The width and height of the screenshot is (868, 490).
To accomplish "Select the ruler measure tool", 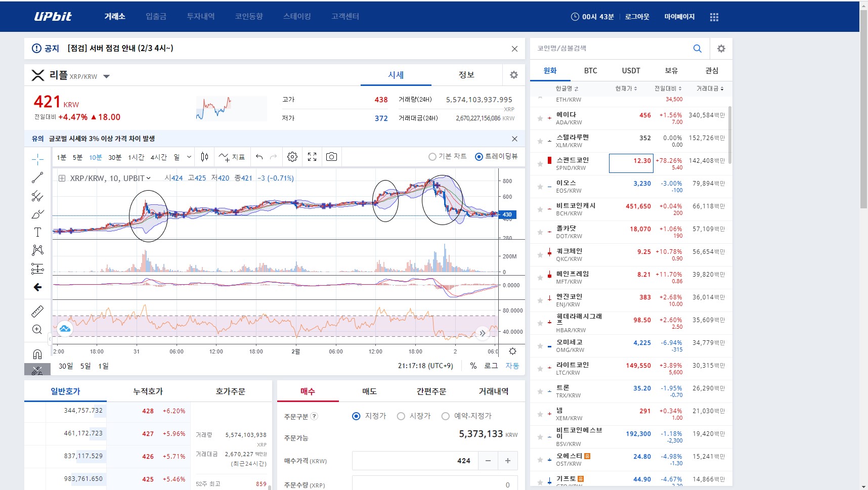I will (x=37, y=311).
